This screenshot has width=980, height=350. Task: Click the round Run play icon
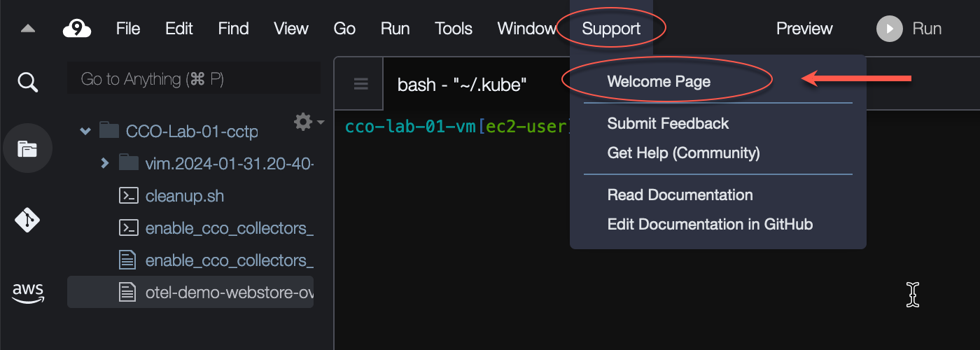coord(889,29)
